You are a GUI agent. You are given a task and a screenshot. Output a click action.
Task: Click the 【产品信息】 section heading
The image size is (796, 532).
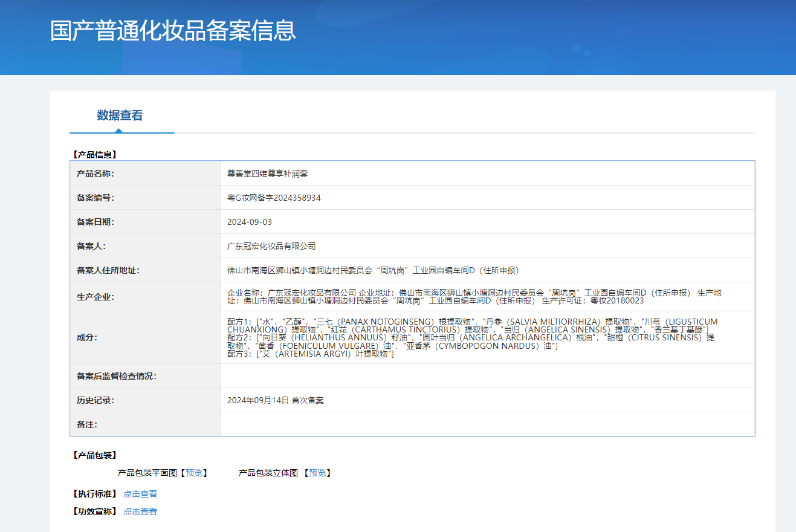point(93,155)
